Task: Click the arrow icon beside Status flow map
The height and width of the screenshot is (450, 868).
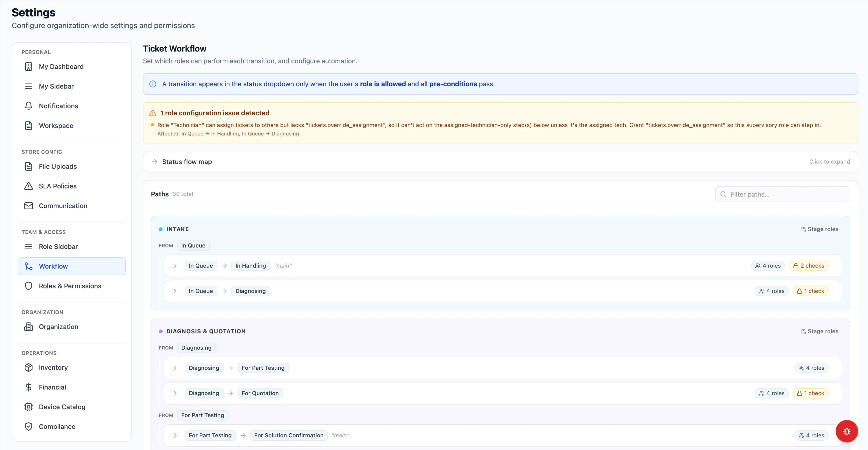Action: click(155, 162)
